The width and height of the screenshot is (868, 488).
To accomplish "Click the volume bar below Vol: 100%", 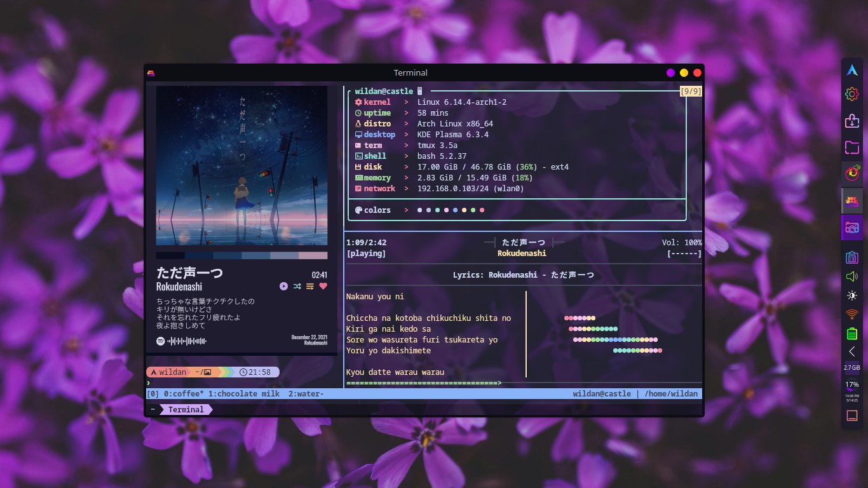I will click(x=684, y=254).
